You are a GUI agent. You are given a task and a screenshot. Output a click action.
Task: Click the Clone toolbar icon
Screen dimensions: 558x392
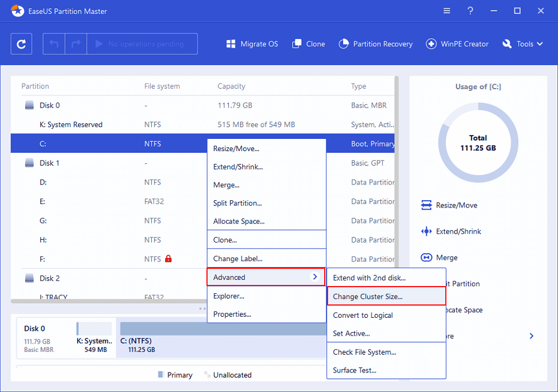pos(297,43)
